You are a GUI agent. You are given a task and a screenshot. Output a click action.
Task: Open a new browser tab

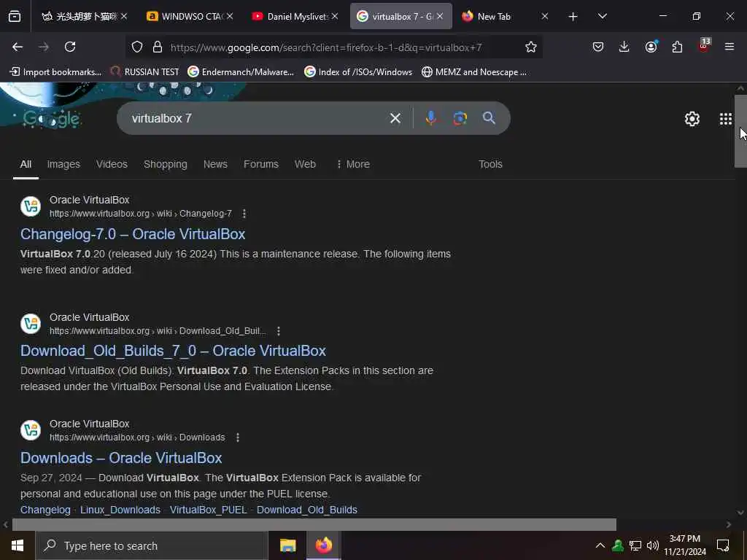(x=573, y=17)
